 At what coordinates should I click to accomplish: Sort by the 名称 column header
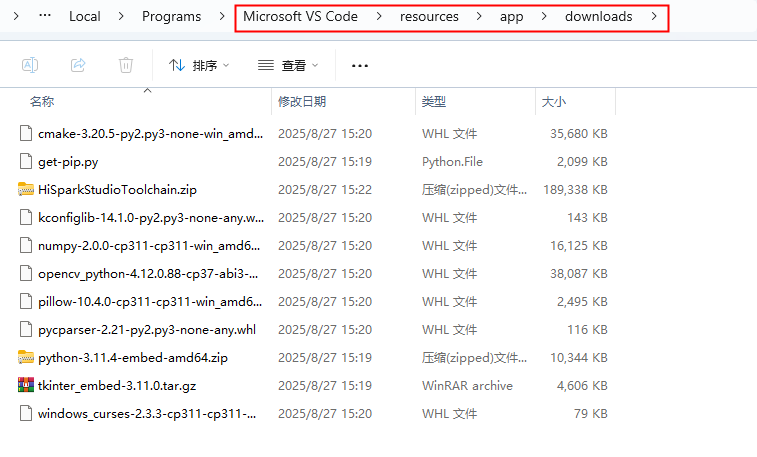tap(42, 101)
